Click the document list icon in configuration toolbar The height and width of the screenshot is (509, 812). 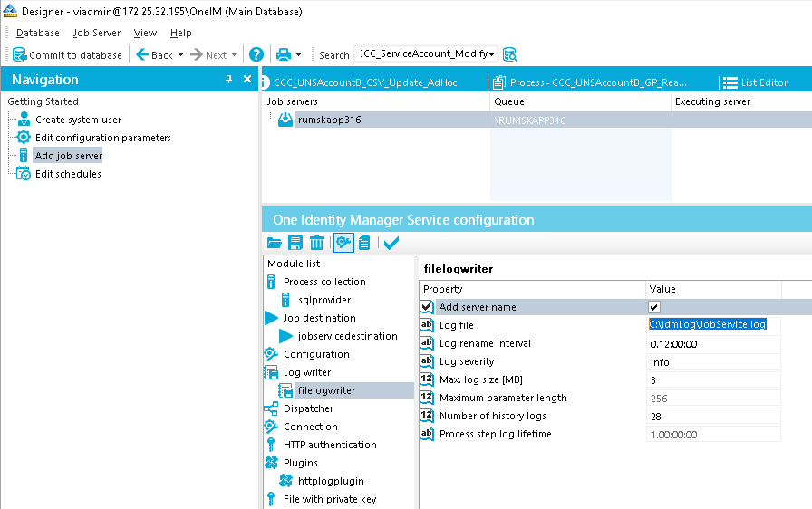point(364,243)
